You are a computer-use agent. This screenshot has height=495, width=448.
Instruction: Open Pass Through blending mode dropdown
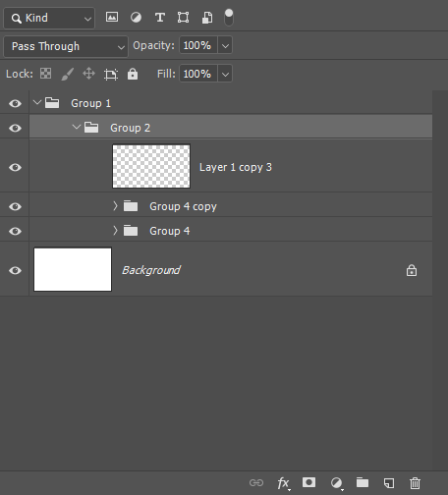tap(66, 46)
